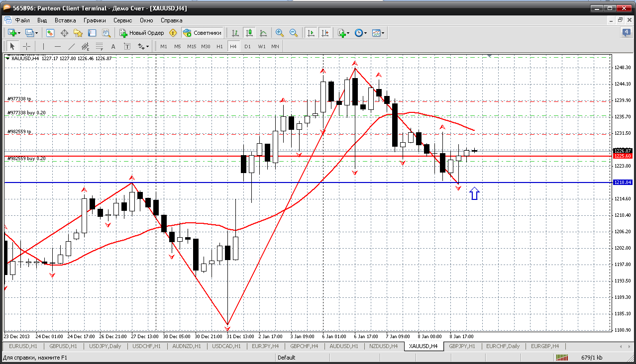Click the yellow diamond MetaEditor icon
Screen dimensions: 636x364
173,33
